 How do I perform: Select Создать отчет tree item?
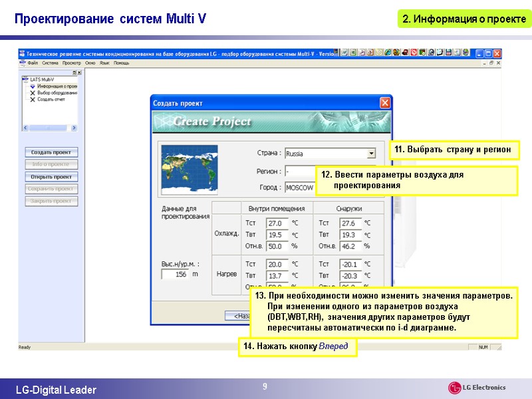[x=51, y=99]
